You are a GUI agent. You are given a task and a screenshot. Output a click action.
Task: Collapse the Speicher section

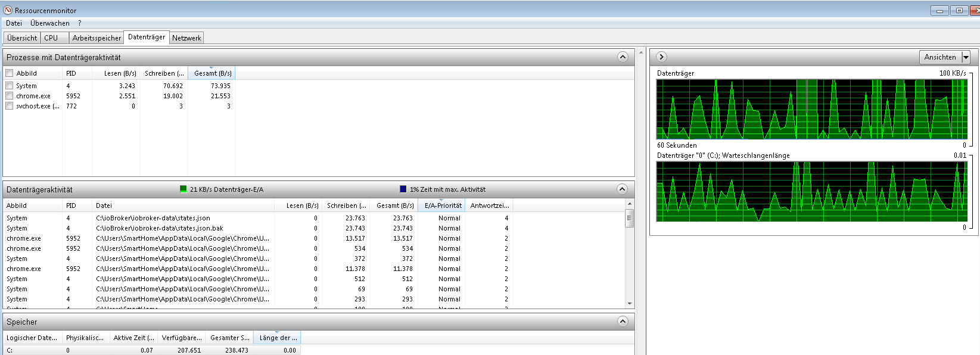623,321
